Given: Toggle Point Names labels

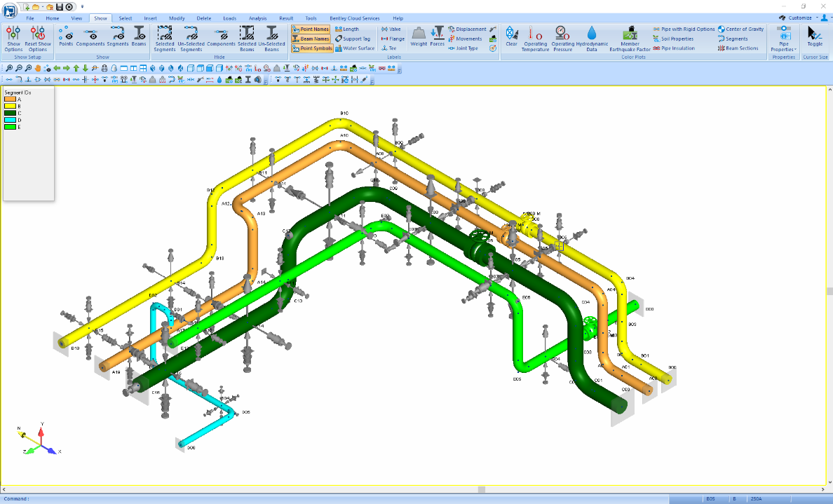Looking at the screenshot, I should coord(311,29).
